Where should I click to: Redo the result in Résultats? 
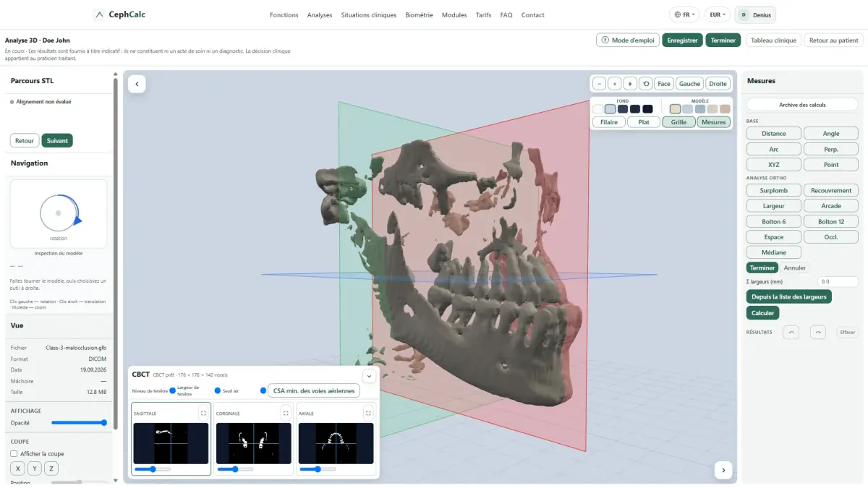pyautogui.click(x=818, y=333)
